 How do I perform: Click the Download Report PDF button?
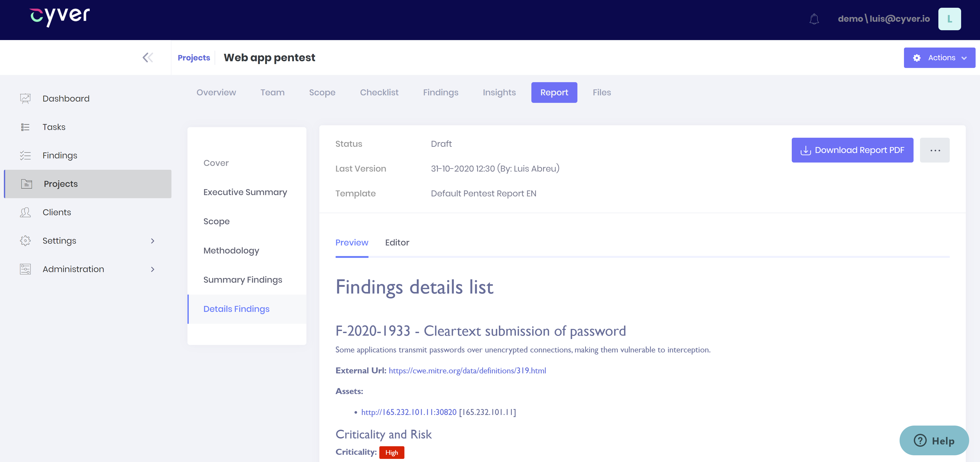coord(852,150)
